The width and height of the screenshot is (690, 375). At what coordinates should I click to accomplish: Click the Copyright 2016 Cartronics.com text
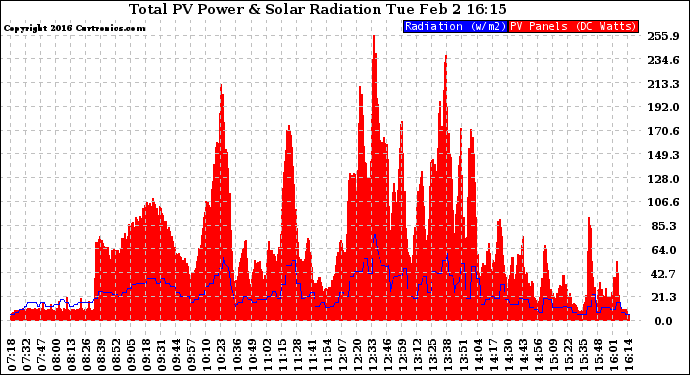tap(74, 28)
